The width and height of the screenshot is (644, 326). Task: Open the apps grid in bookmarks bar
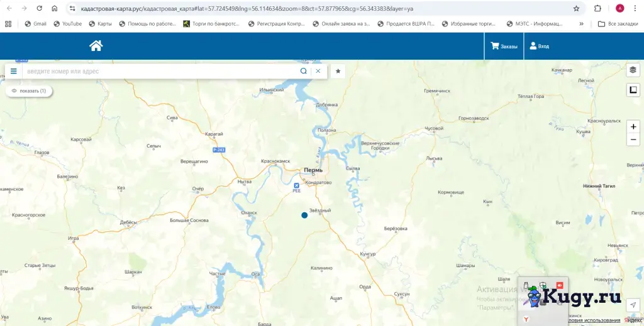[8, 24]
